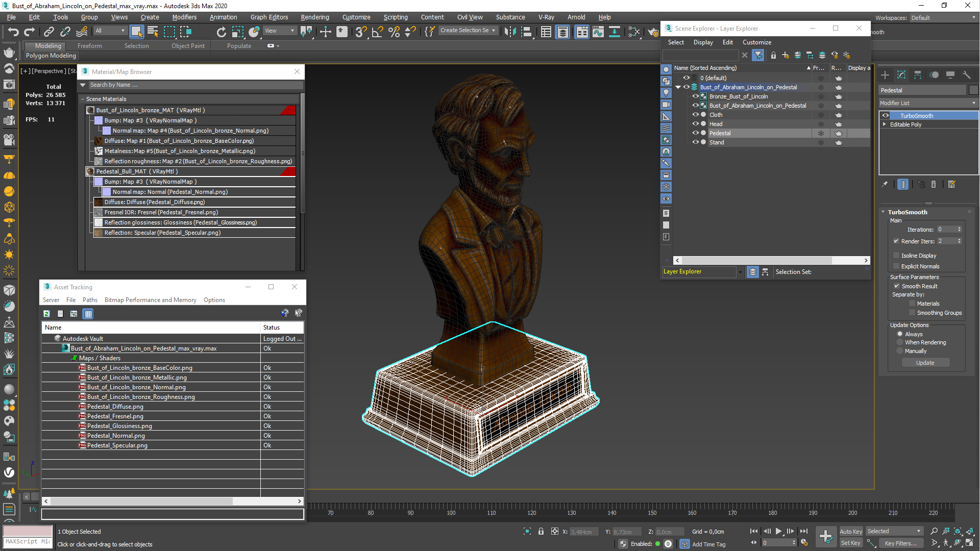Screen dimensions: 980x551
Task: Collapse the Scene Materials group
Action: point(83,99)
